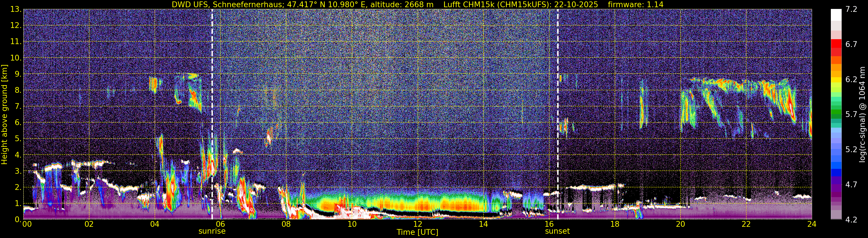Click the 'Height above ground [km]' axis title
The height and width of the screenshot is (238, 868).
click(4, 114)
